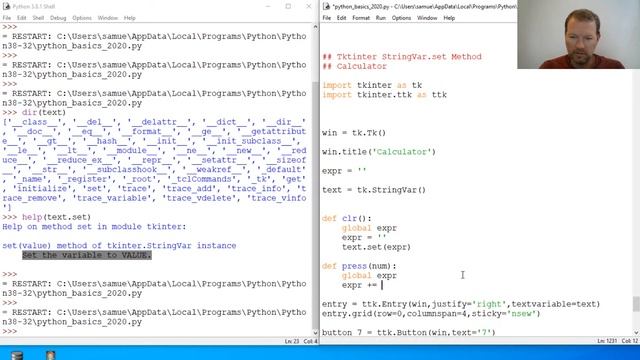Click at end of 'expr += ' line

click(382, 285)
